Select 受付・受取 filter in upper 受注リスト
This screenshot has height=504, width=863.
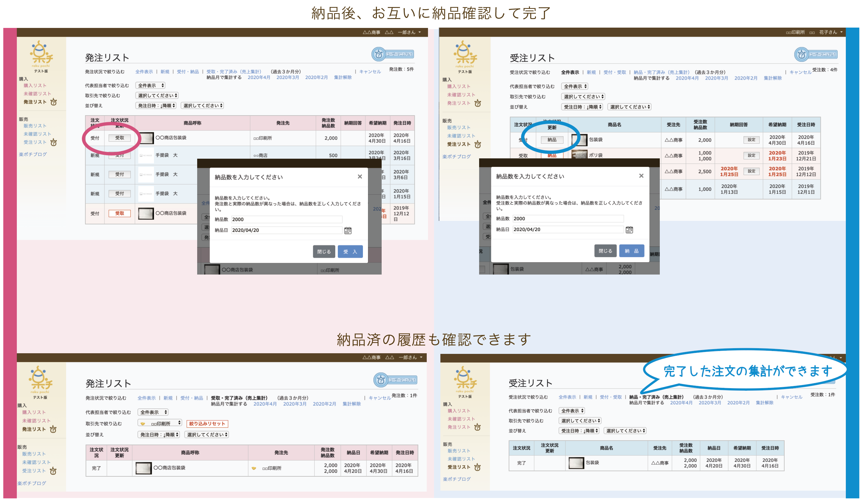coord(615,72)
